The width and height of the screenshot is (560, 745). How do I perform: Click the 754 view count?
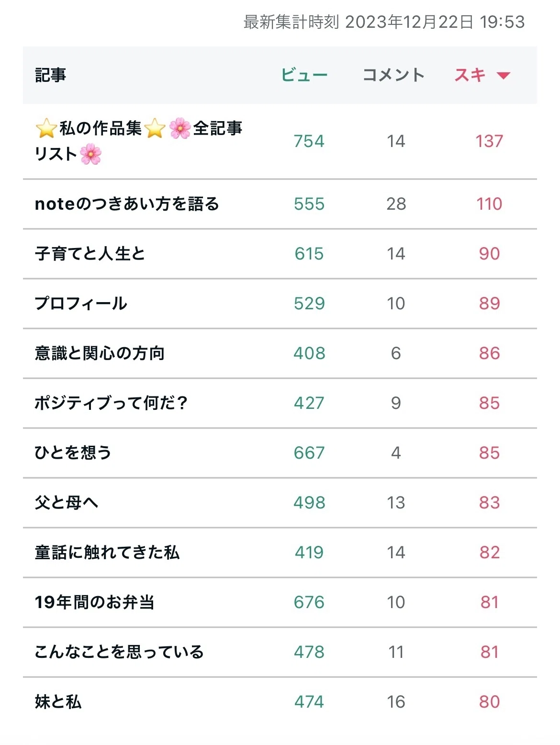309,141
